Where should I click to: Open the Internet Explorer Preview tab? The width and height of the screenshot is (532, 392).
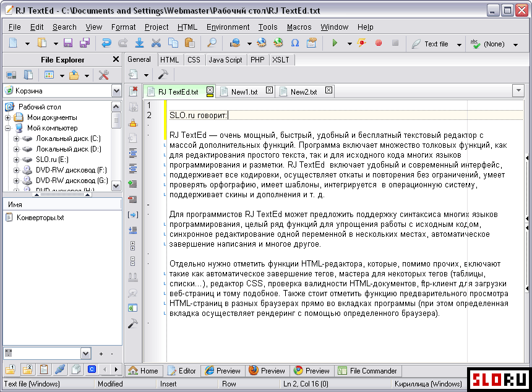(223, 371)
